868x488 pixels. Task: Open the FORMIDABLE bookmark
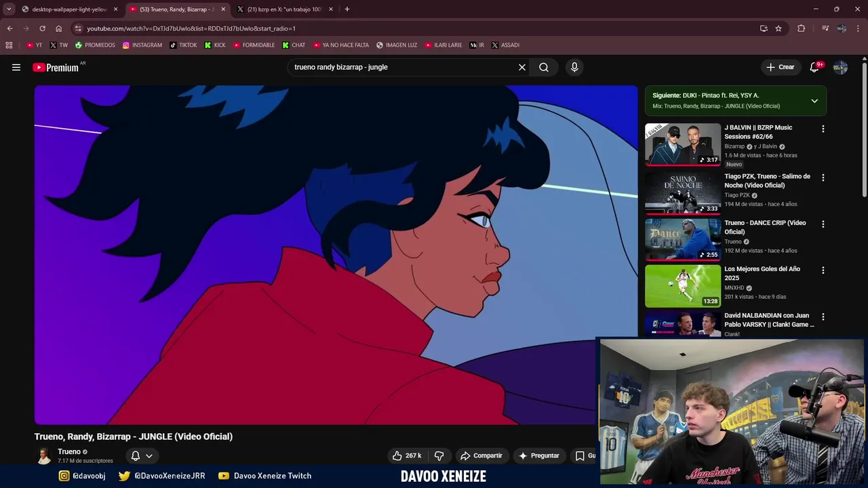coord(254,45)
